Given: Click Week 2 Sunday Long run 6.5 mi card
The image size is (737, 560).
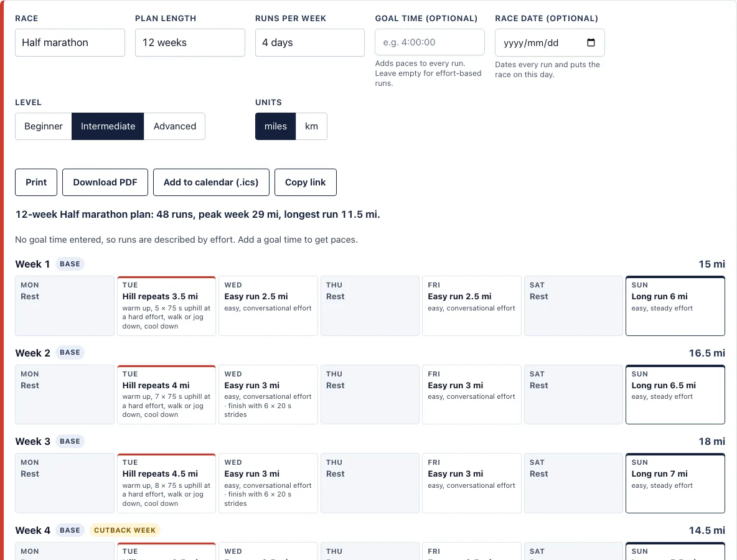Looking at the screenshot, I should [x=675, y=394].
